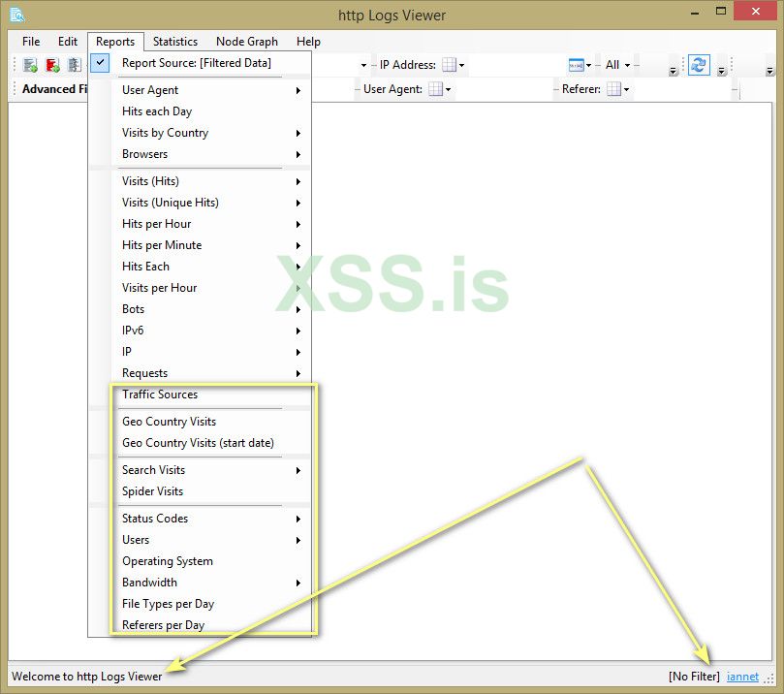Viewport: 784px width, 694px height.
Task: Minimize the http Logs Viewer window
Action: [x=695, y=12]
